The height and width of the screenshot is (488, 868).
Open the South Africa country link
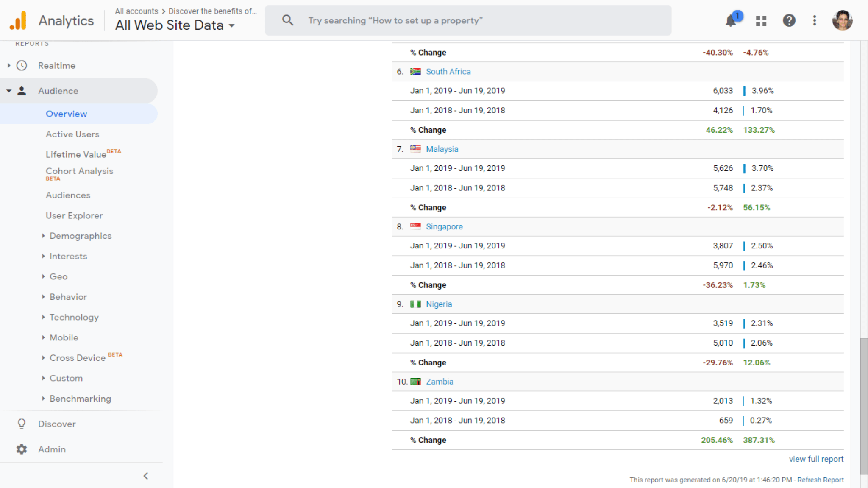(448, 72)
